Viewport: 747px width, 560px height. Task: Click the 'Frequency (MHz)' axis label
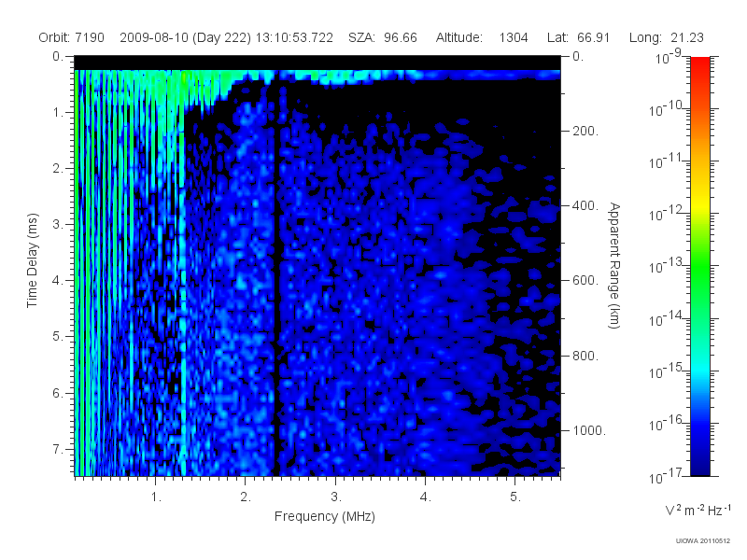pos(325,517)
